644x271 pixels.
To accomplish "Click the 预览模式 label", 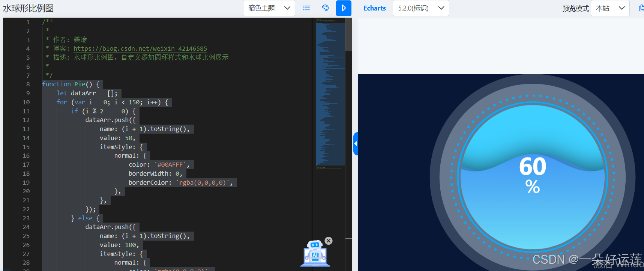I will click(575, 8).
